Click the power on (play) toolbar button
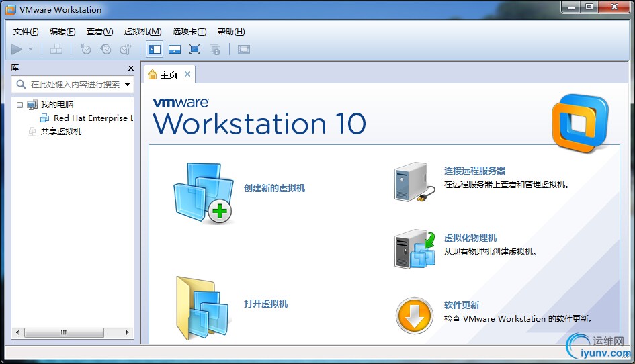Image resolution: width=635 pixels, height=364 pixels. point(17,50)
